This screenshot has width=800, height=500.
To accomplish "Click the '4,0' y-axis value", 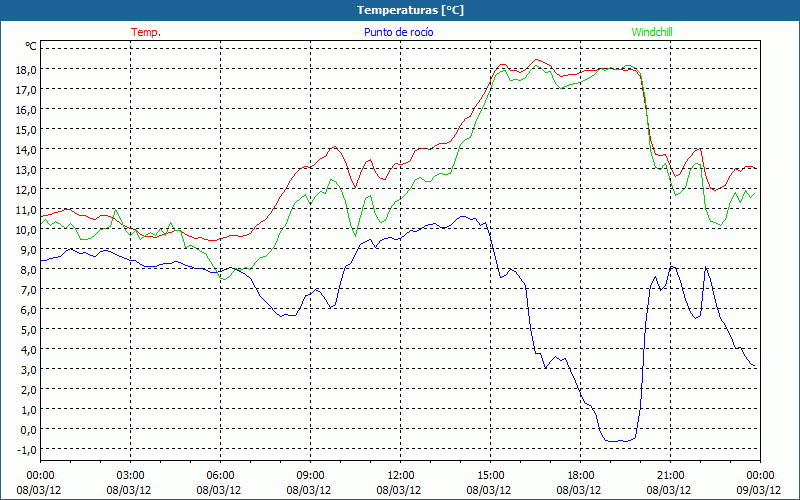I will 28,350.
